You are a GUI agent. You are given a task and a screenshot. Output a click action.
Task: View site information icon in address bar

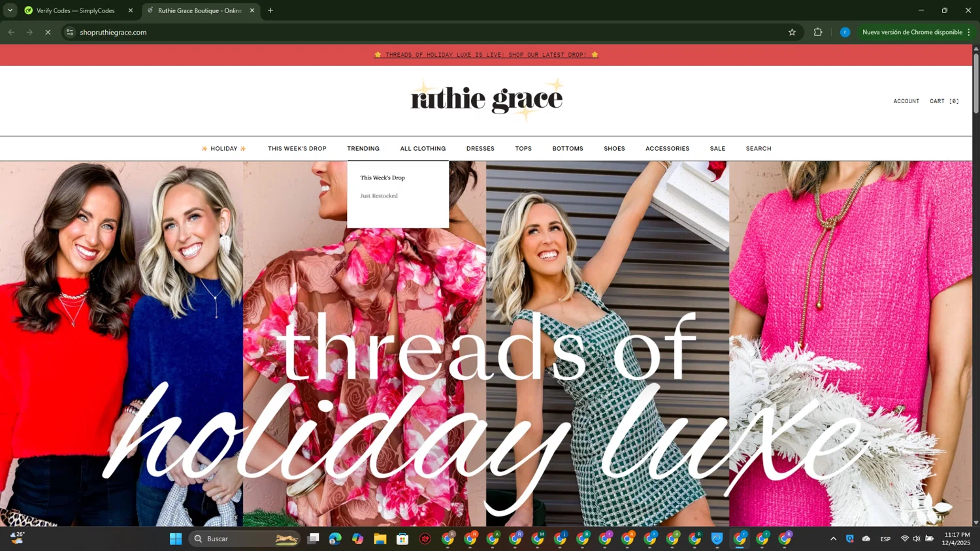70,32
